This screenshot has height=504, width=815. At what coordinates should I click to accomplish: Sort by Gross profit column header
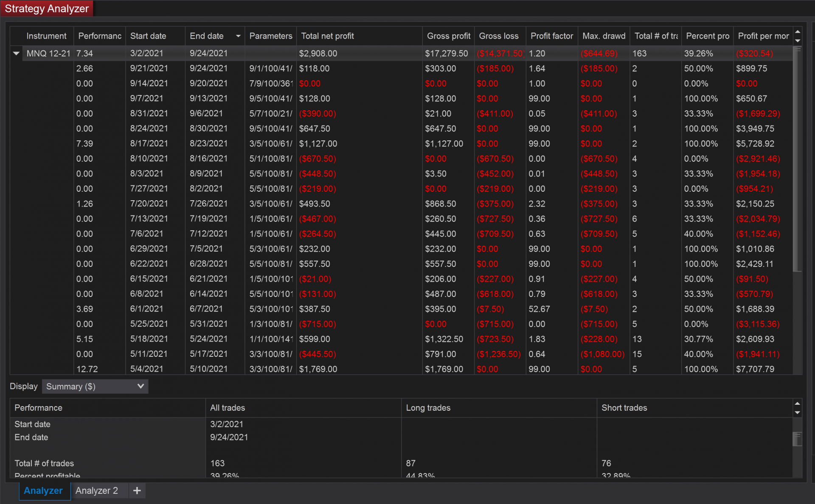(448, 36)
